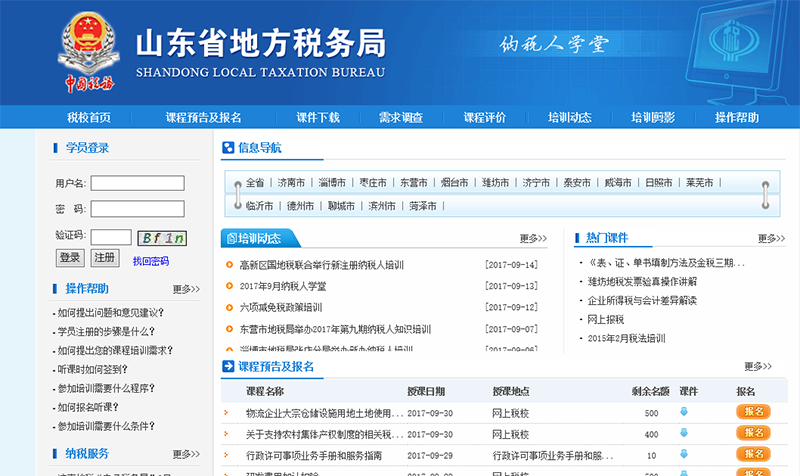
Task: Open help topic 参加培训需要什么条件?
Action: click(x=106, y=426)
